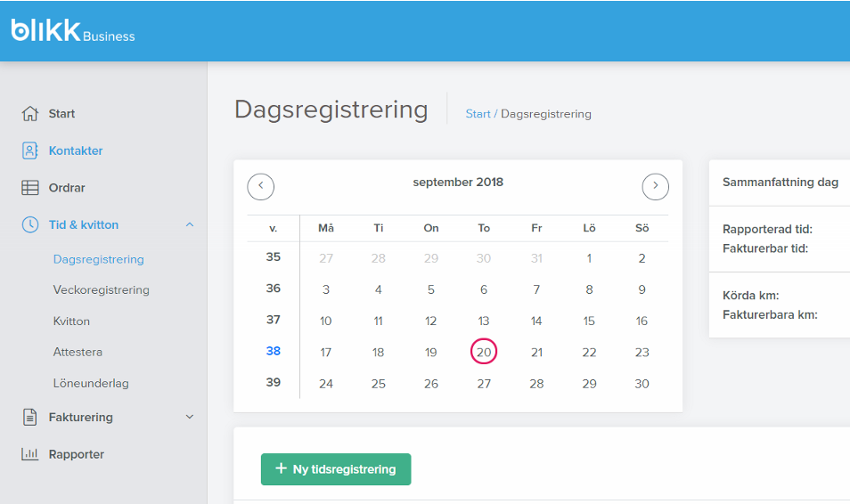
Task: Select Dagsregistrering submenu item
Action: pyautogui.click(x=99, y=259)
